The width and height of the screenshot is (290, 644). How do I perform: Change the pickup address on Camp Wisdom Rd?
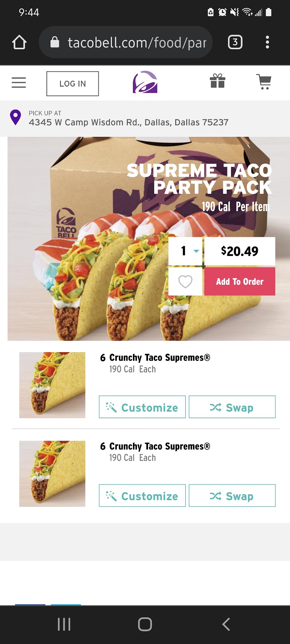129,122
